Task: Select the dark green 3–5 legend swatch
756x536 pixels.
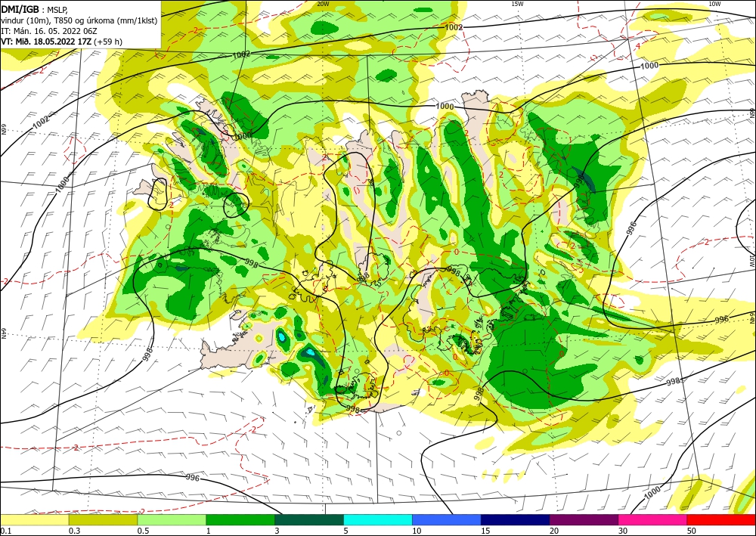Action: pos(309,520)
